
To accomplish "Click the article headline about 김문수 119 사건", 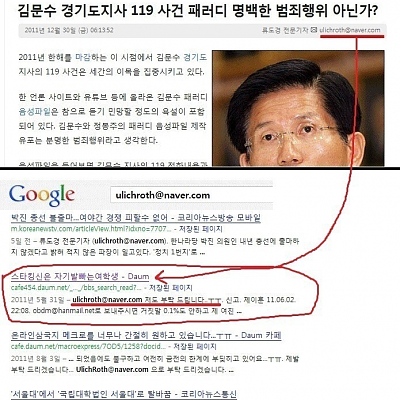I will (x=198, y=11).
